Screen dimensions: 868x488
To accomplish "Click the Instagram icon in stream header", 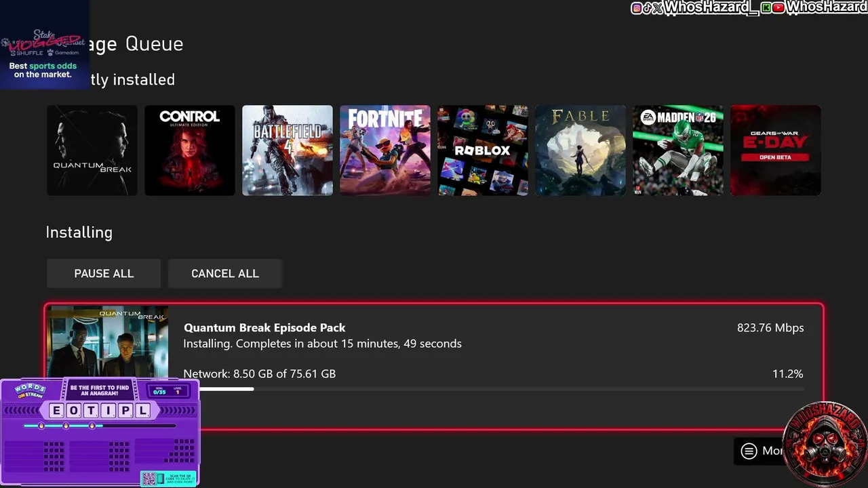I will [636, 7].
